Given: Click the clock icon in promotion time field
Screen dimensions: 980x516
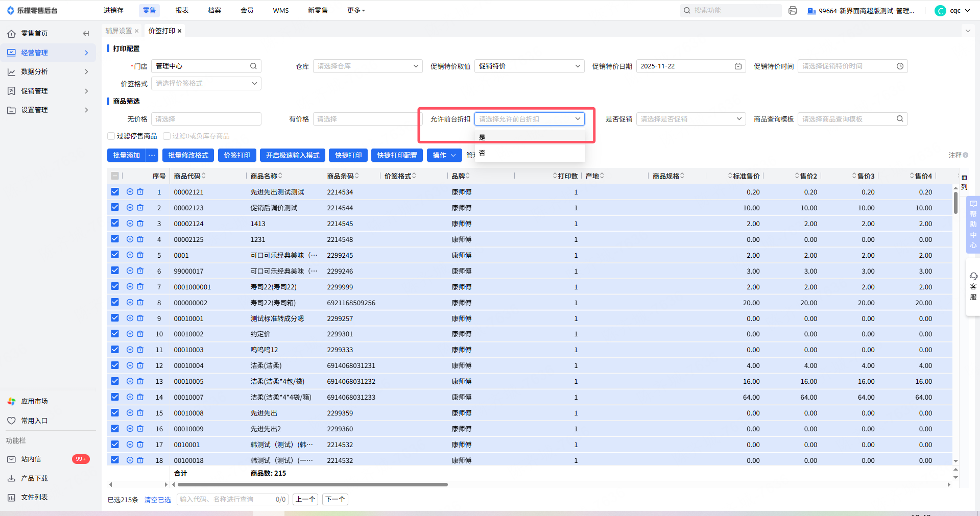Looking at the screenshot, I should pyautogui.click(x=900, y=66).
